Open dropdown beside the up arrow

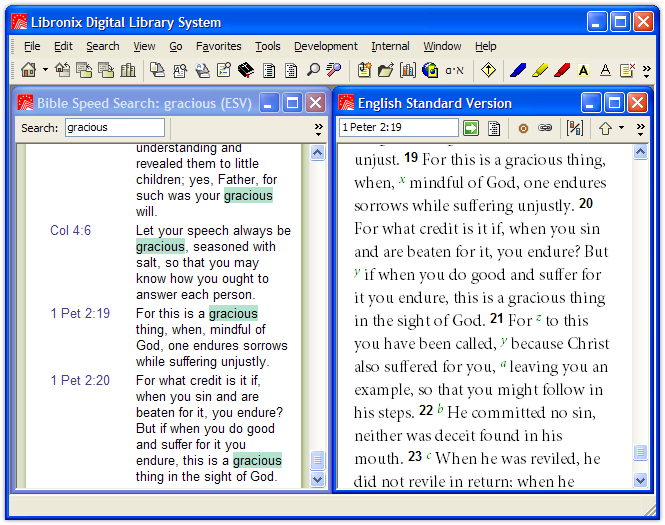621,127
